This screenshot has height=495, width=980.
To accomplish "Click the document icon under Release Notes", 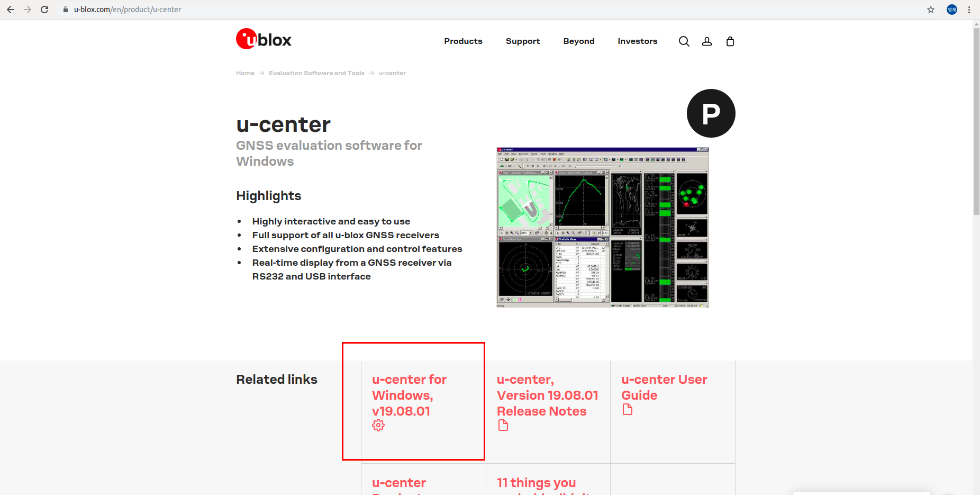I will point(503,425).
